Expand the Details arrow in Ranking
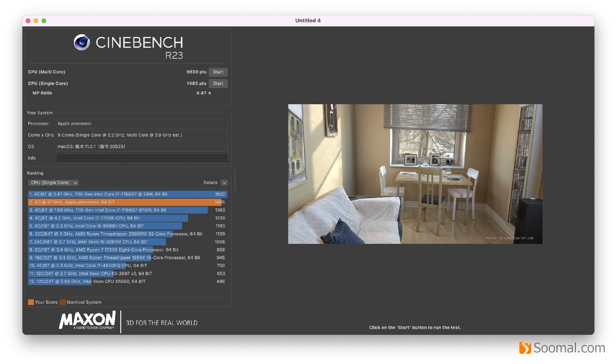616x364 pixels. [x=224, y=183]
